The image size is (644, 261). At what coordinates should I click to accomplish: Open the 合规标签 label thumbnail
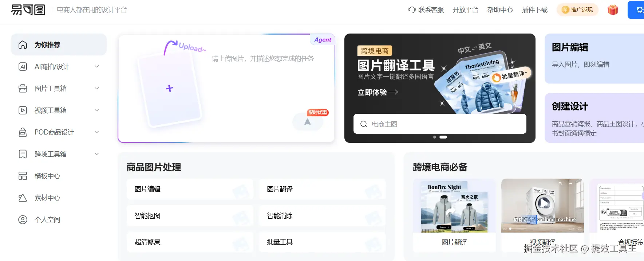617,206
